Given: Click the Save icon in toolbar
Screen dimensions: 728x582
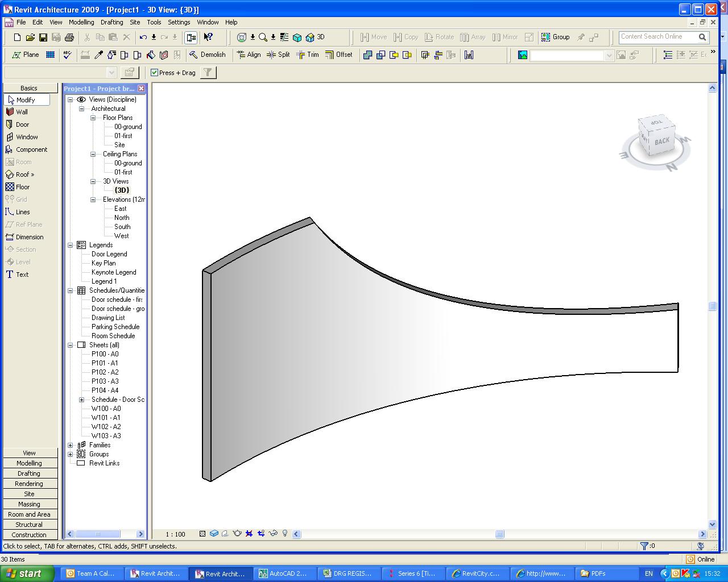Looking at the screenshot, I should tap(43, 38).
